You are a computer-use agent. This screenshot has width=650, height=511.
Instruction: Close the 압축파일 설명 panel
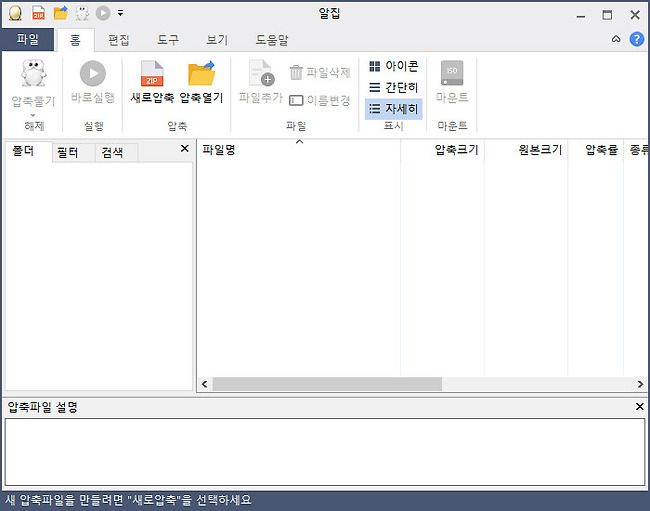pyautogui.click(x=640, y=407)
